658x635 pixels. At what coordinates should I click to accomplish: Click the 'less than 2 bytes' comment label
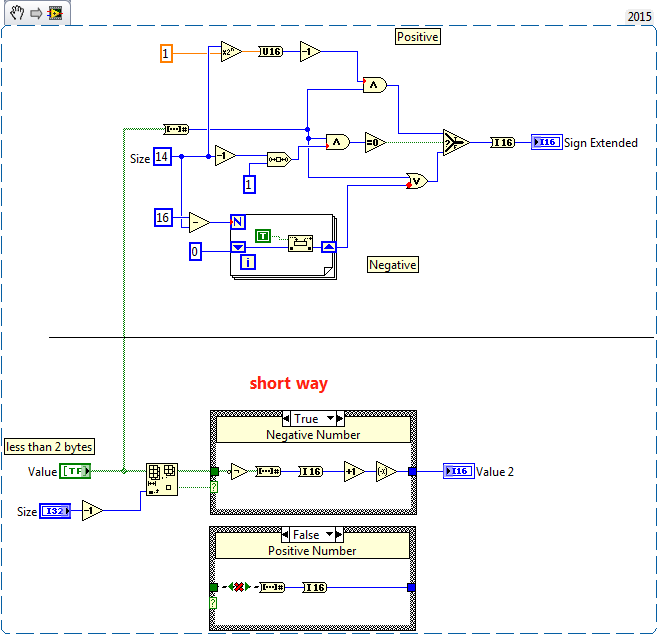point(49,447)
